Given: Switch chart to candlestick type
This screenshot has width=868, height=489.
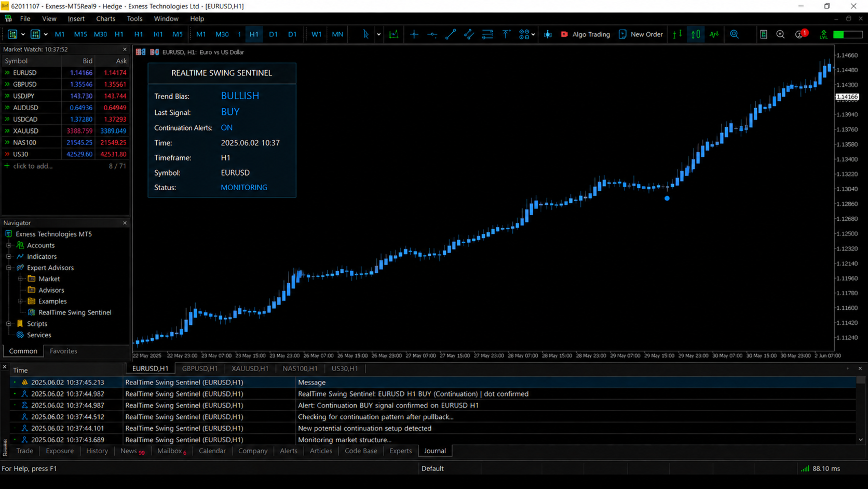Looking at the screenshot, I should tap(696, 34).
